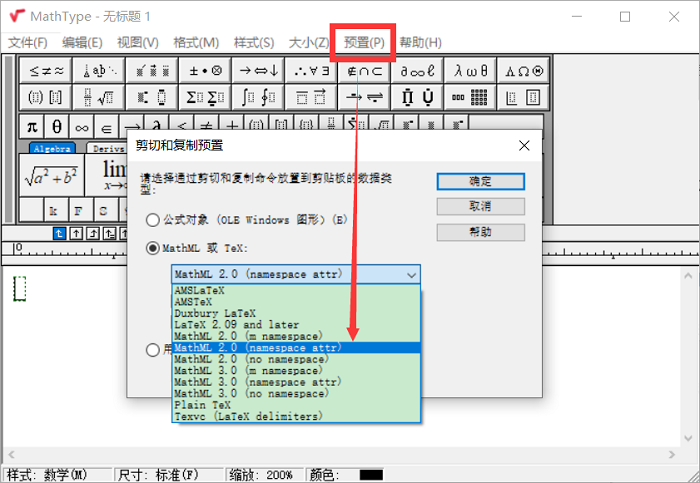Open the 编辑(E) menu

coord(82,43)
